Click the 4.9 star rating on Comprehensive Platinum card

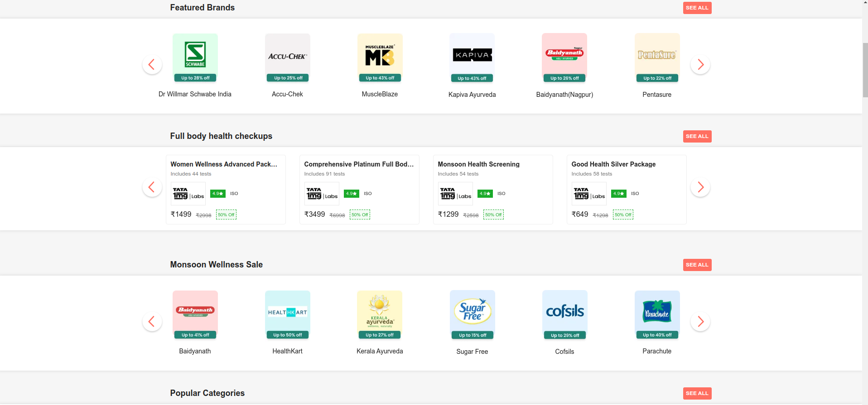pyautogui.click(x=352, y=194)
